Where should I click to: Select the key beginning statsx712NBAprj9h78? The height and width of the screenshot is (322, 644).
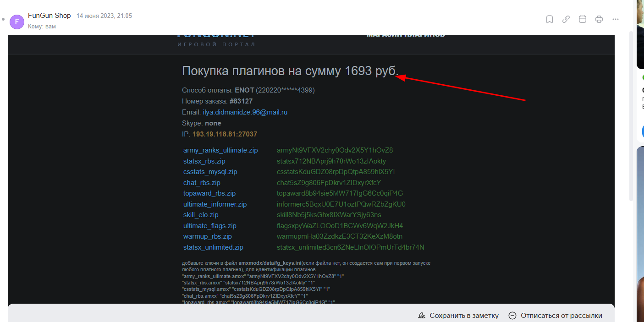(331, 161)
